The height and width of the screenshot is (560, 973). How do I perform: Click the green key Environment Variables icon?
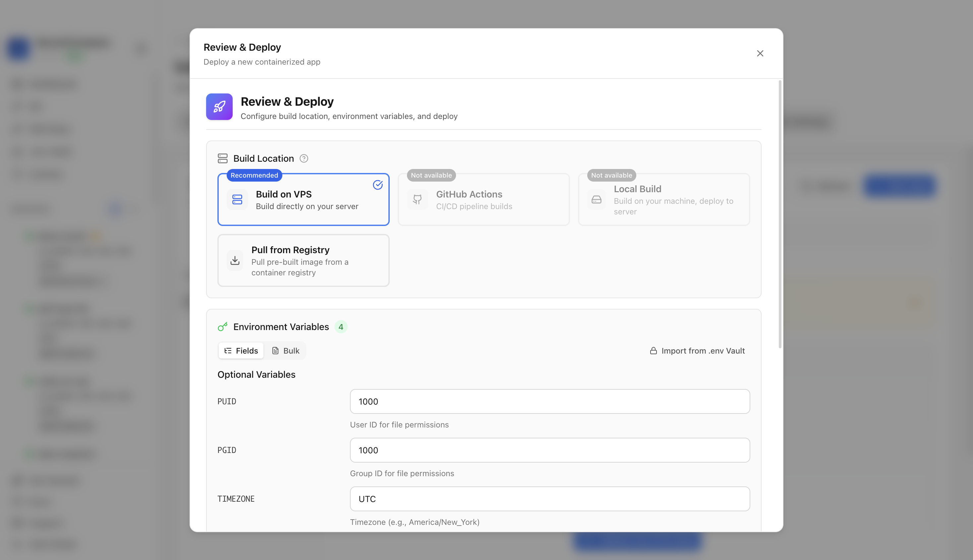pos(223,326)
